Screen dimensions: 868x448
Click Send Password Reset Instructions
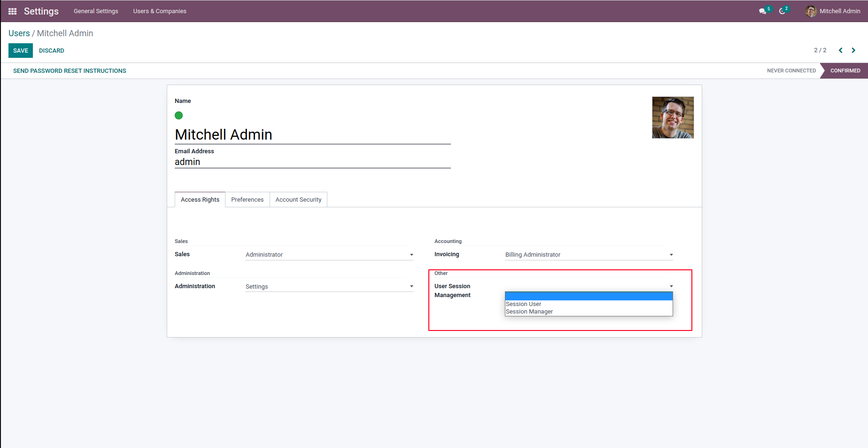coord(70,71)
